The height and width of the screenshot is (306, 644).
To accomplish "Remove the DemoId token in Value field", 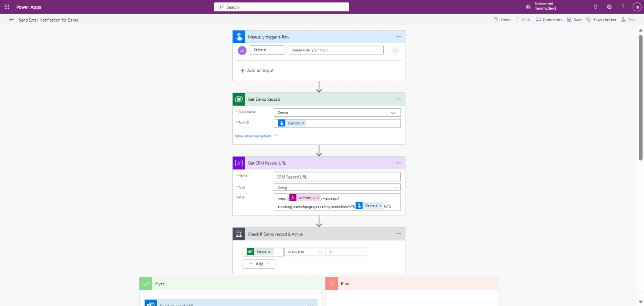I will [380, 206].
